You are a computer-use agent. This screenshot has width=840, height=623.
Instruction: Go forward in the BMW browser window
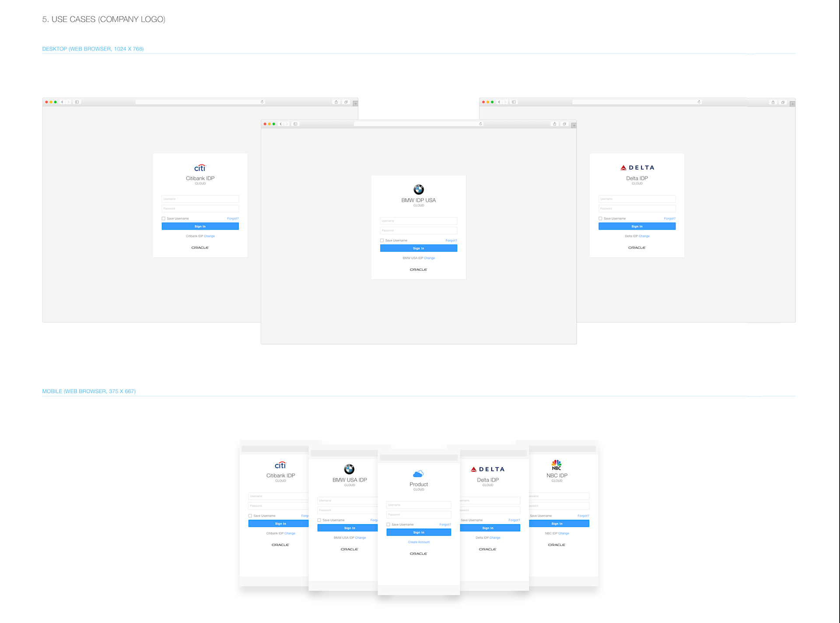click(287, 124)
